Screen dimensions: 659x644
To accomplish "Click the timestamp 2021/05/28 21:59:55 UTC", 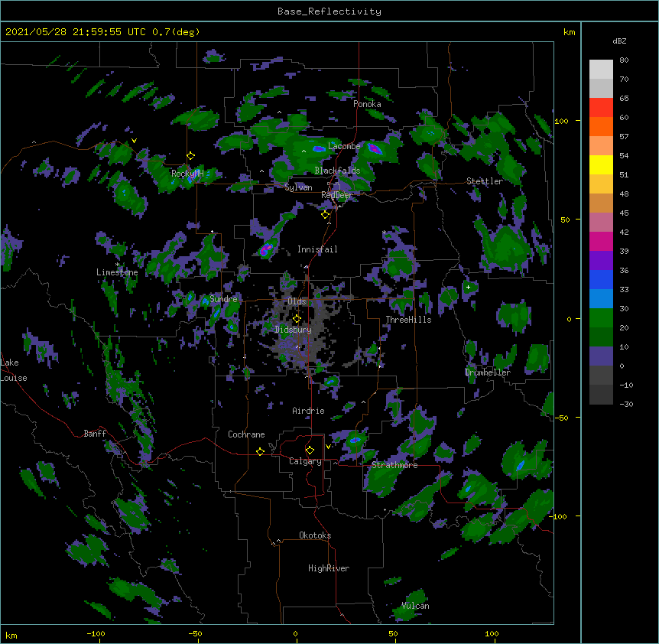I will (x=76, y=32).
